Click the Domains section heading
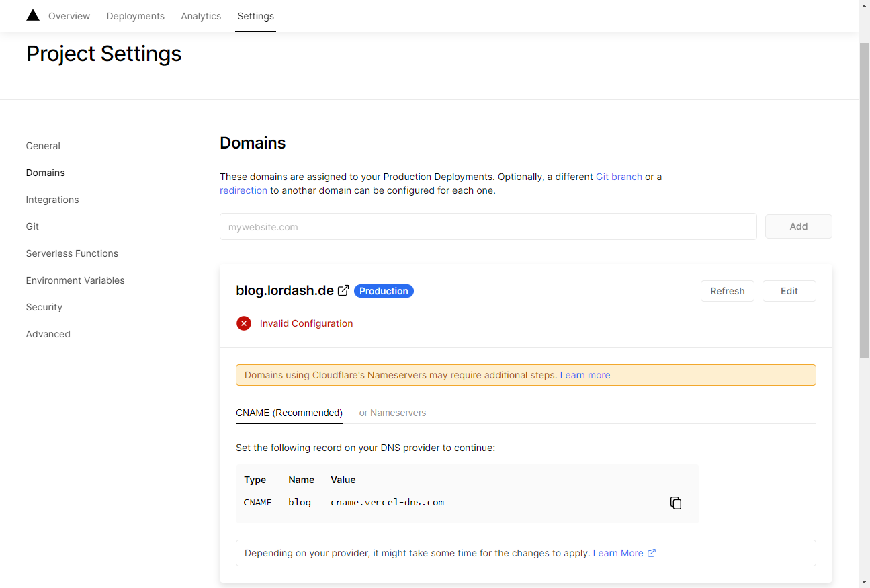 253,143
